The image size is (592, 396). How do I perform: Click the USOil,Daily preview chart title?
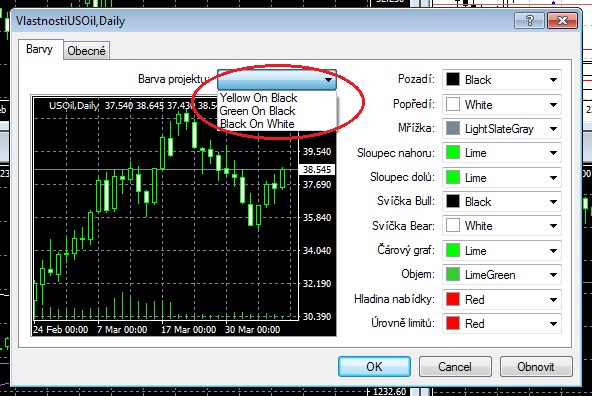pyautogui.click(x=74, y=106)
